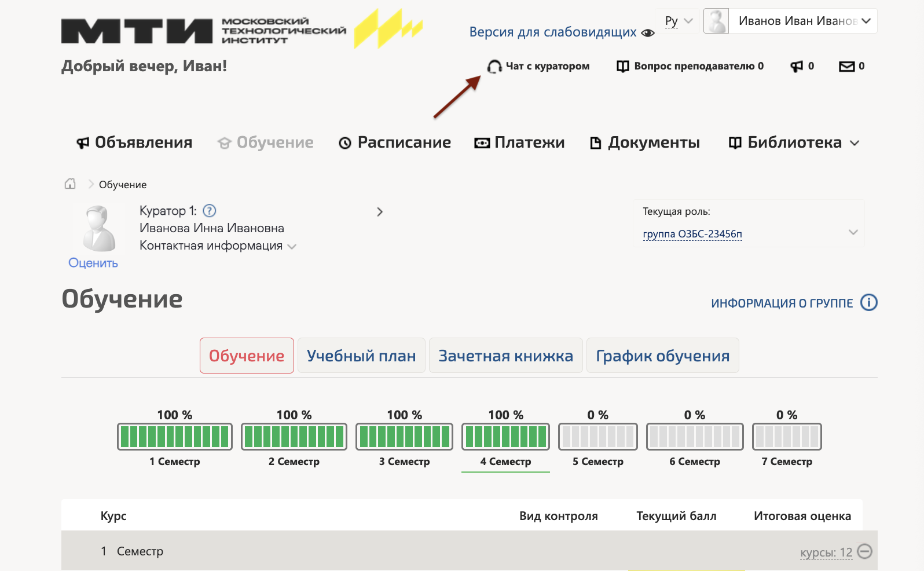The width and height of the screenshot is (924, 571).
Task: Expand the Контактная информация section
Action: [218, 246]
